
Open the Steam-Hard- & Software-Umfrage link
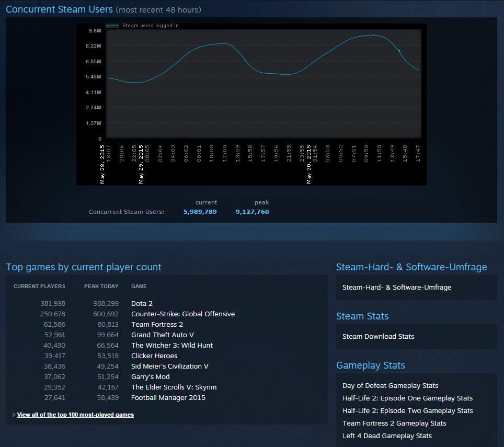click(x=397, y=288)
